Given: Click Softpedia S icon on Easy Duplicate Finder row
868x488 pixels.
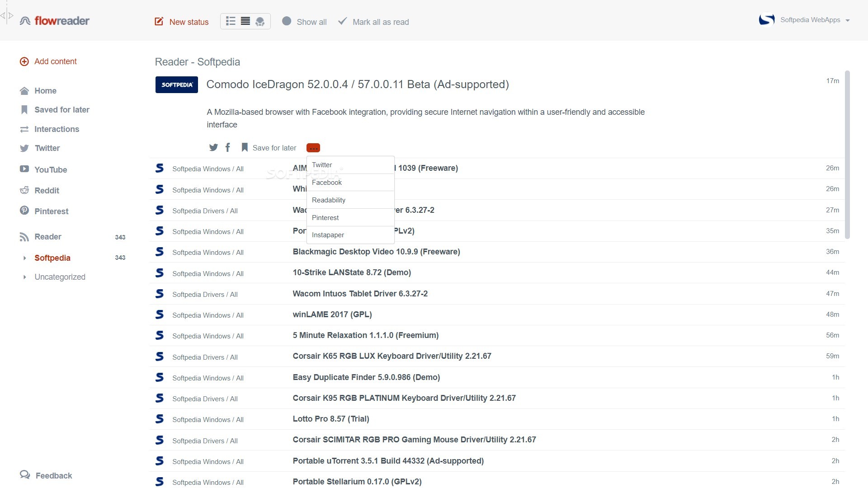Looking at the screenshot, I should (x=160, y=377).
